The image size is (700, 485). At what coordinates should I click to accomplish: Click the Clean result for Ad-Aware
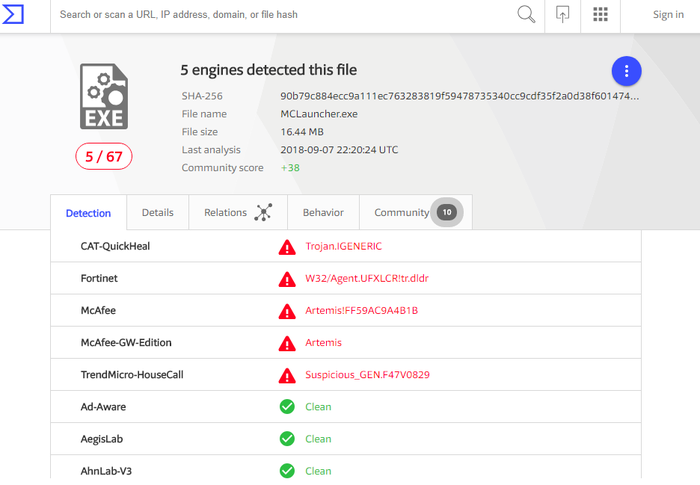[x=318, y=407]
